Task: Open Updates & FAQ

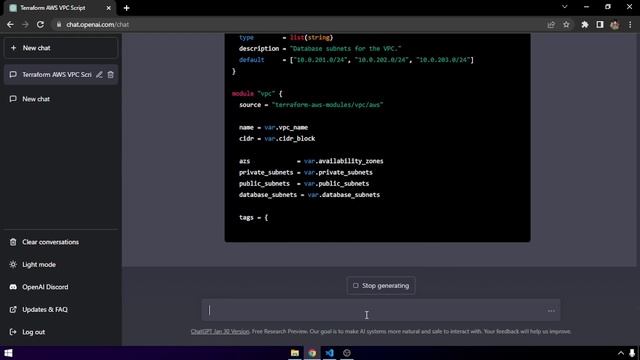Action: coord(60,309)
